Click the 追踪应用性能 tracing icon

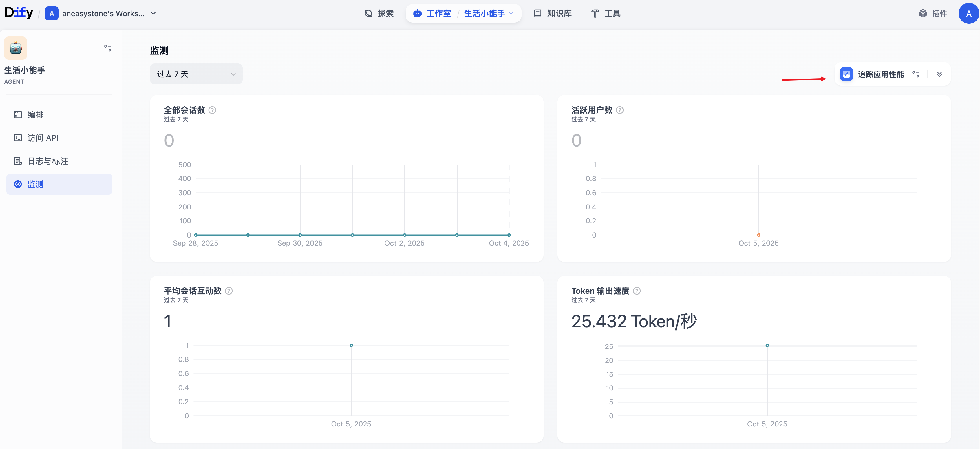tap(846, 74)
